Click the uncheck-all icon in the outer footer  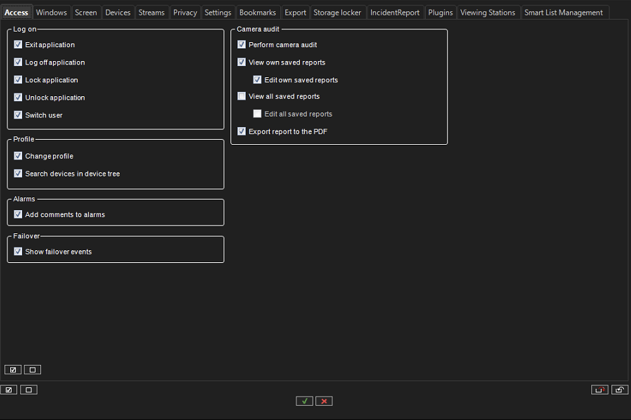[x=29, y=389]
